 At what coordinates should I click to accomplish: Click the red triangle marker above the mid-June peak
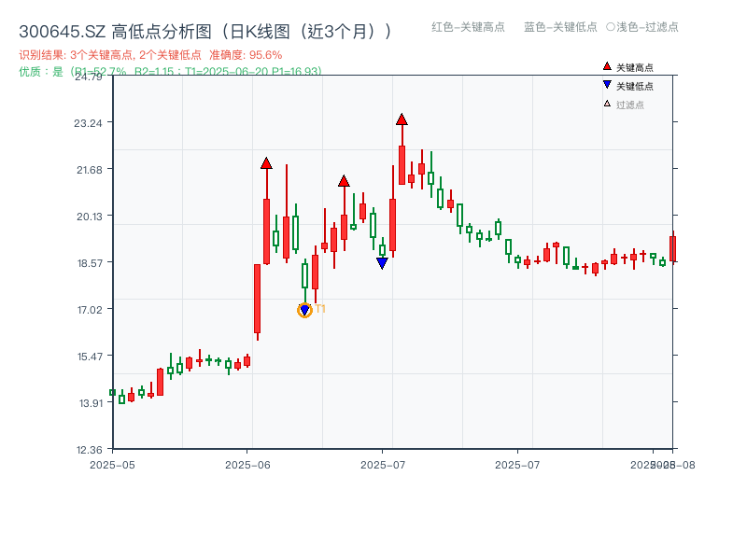pos(345,180)
